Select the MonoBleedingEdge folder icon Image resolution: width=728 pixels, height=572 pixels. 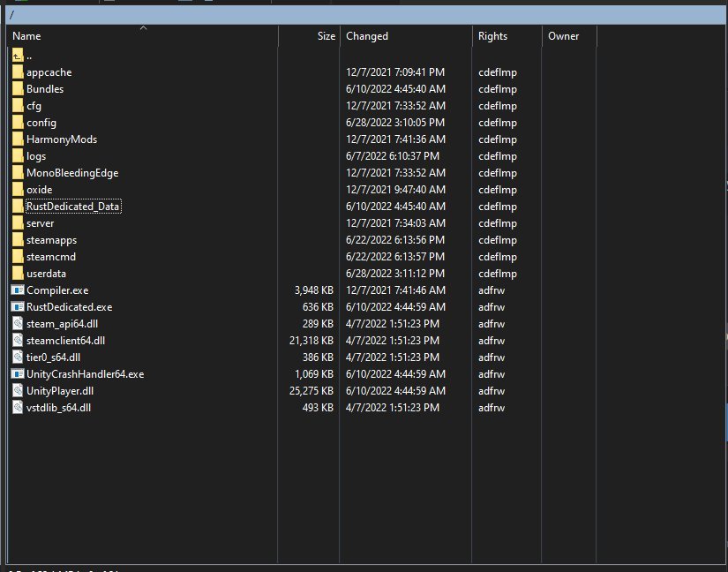pos(18,173)
